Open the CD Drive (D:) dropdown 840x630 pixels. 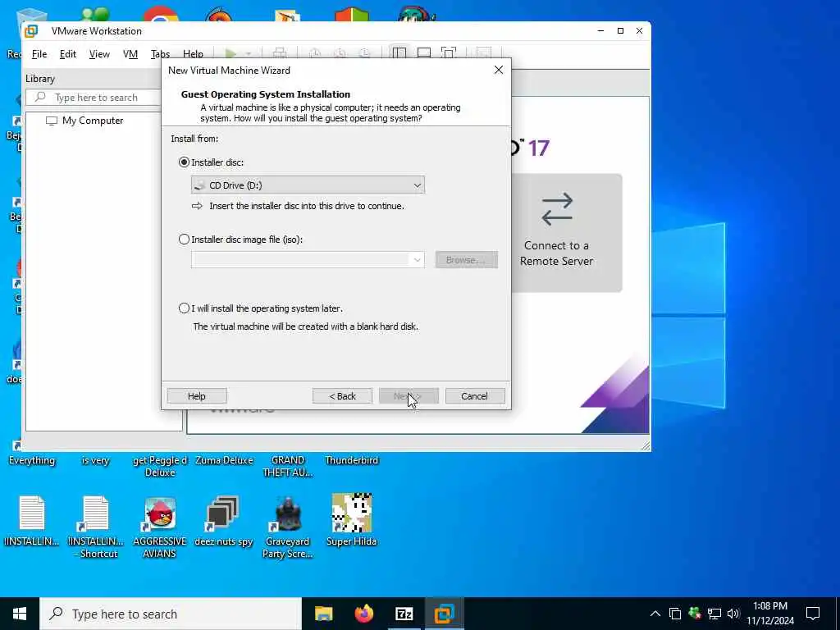tap(308, 185)
